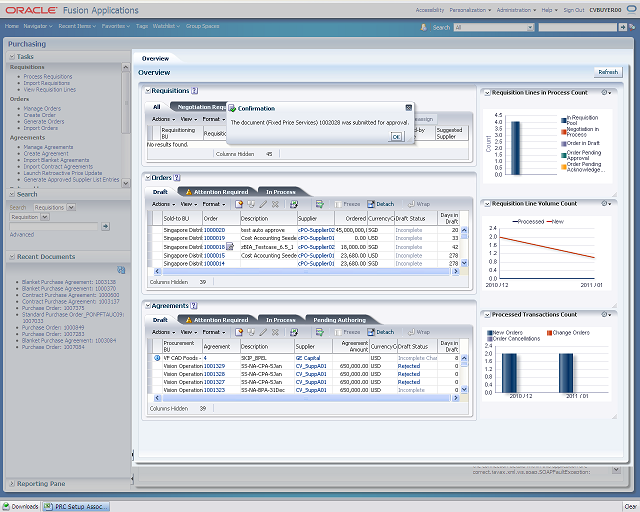The width and height of the screenshot is (640, 512).
Task: Click the PRC Setup Assoc taskbar item
Action: [76, 506]
